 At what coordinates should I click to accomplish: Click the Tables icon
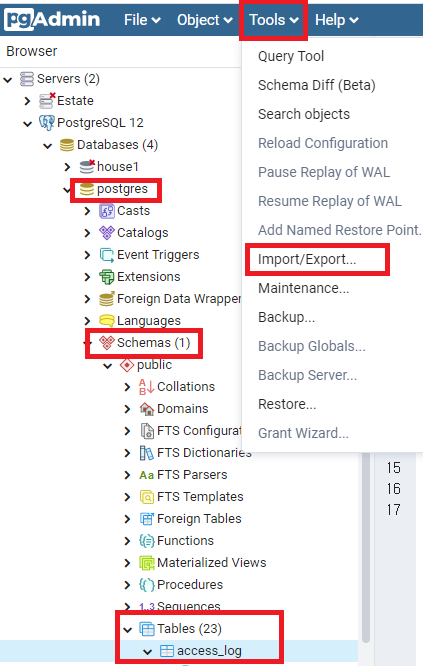click(x=147, y=629)
